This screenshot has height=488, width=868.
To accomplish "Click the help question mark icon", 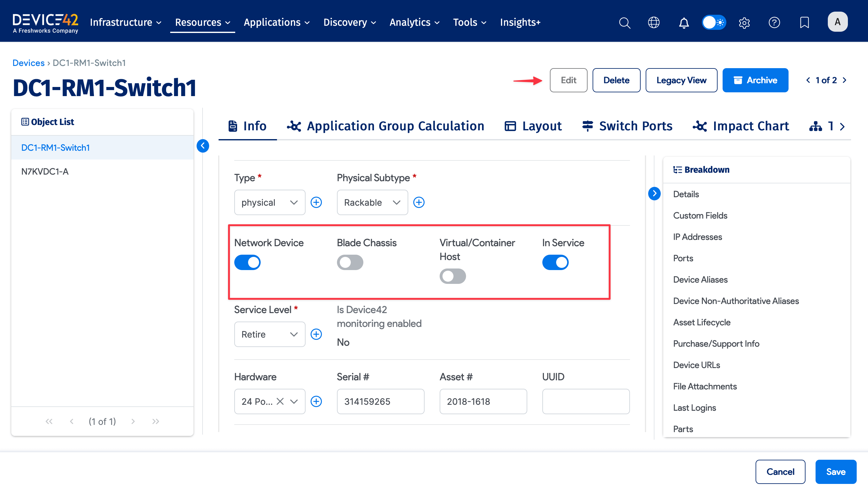I will pyautogui.click(x=774, y=23).
